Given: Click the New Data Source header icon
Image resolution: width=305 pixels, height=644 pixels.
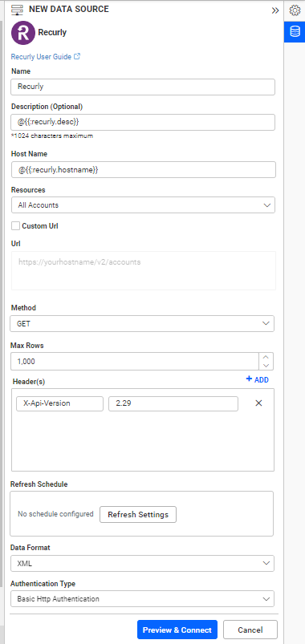Looking at the screenshot, I should pyautogui.click(x=18, y=10).
